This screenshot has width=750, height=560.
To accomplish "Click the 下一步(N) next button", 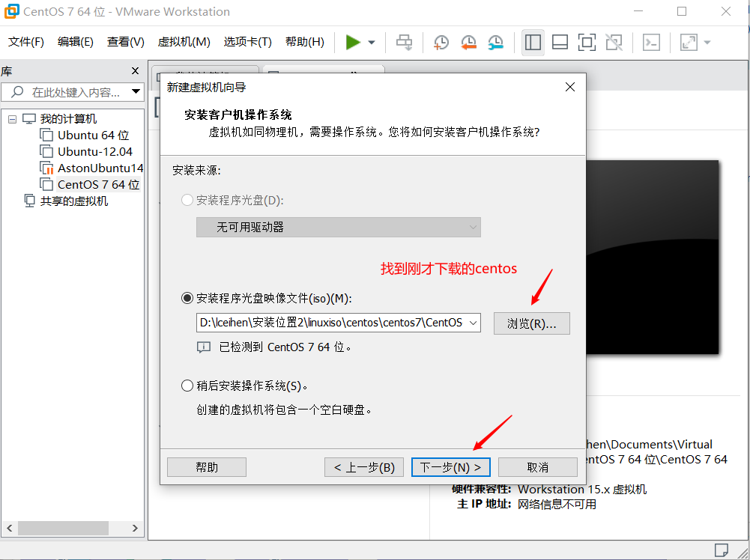I will tap(450, 467).
